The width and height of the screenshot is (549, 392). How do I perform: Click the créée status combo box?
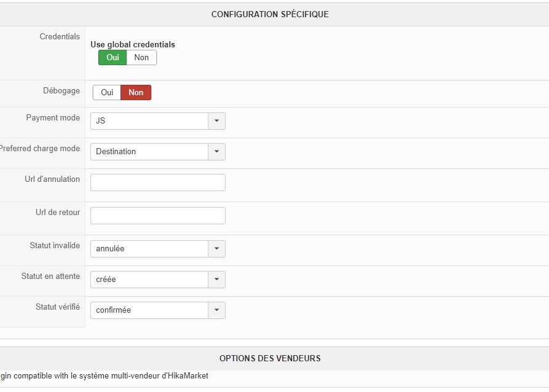click(149, 280)
